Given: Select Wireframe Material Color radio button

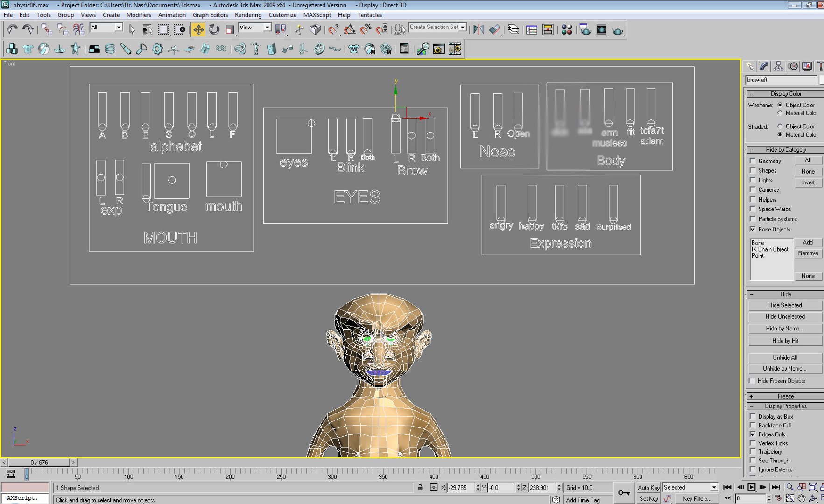Looking at the screenshot, I should coord(780,113).
